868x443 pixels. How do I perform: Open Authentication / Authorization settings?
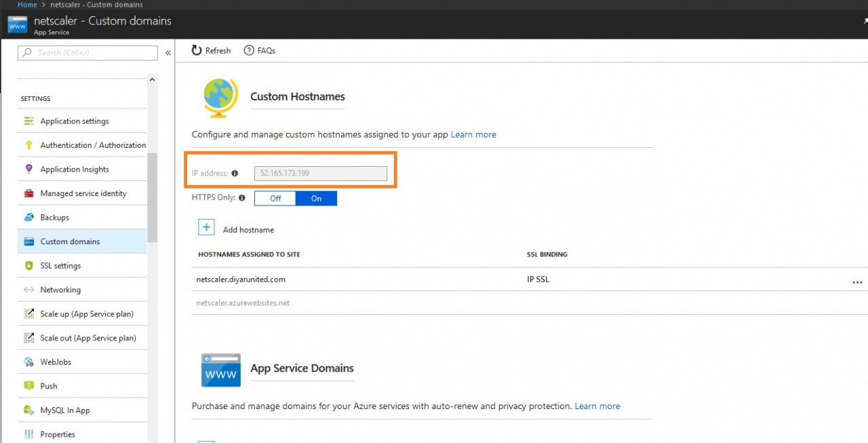pyautogui.click(x=82, y=145)
